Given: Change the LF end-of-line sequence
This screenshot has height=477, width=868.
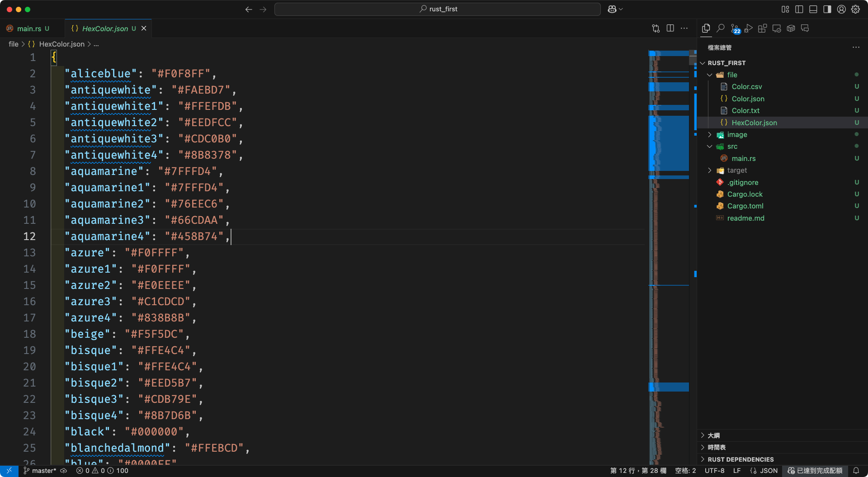Looking at the screenshot, I should click(x=737, y=471).
